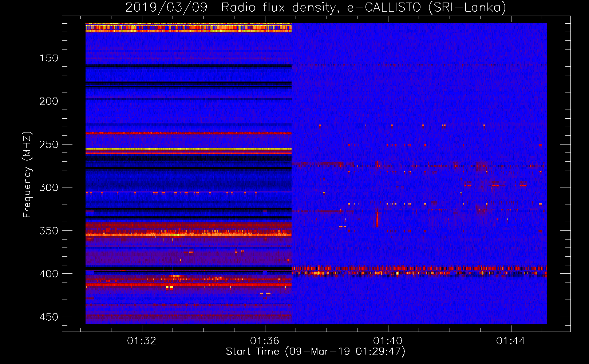Image resolution: width=589 pixels, height=364 pixels.
Task: Click the 200 frequency tick label
Action: [49, 101]
